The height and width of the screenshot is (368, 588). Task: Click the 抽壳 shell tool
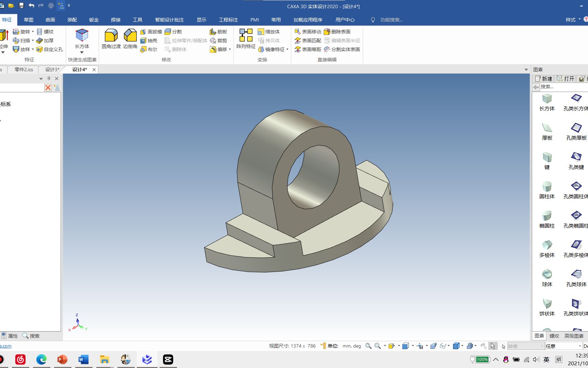pos(149,41)
